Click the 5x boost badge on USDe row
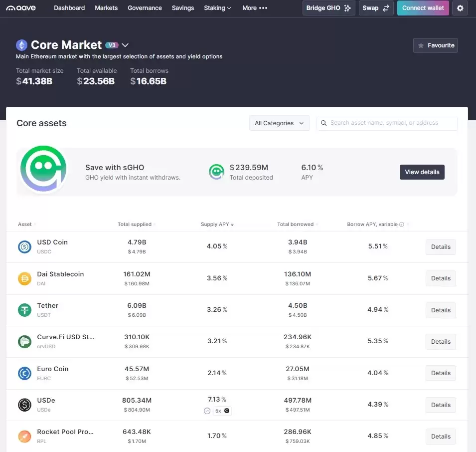The height and width of the screenshot is (452, 476). pyautogui.click(x=222, y=411)
